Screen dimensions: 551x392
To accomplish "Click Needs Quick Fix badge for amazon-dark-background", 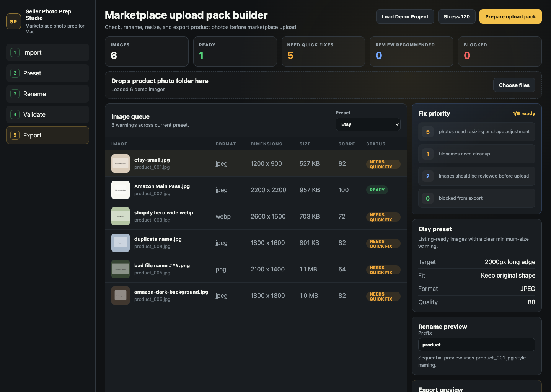I will click(383, 296).
